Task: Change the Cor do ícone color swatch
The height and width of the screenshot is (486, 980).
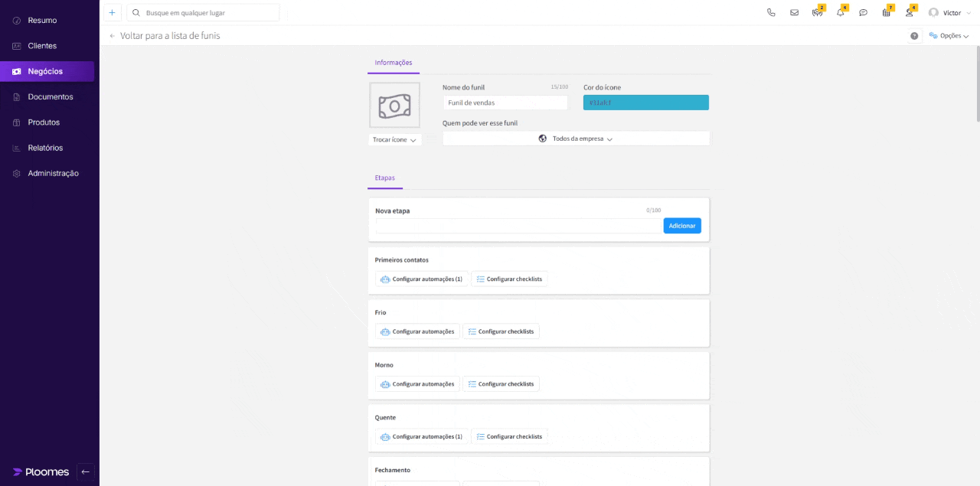Action: pos(645,102)
